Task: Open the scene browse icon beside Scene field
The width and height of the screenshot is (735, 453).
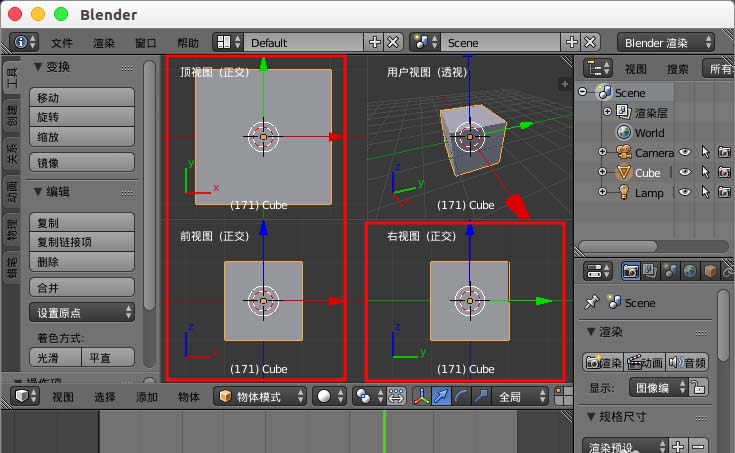Action: pyautogui.click(x=425, y=42)
